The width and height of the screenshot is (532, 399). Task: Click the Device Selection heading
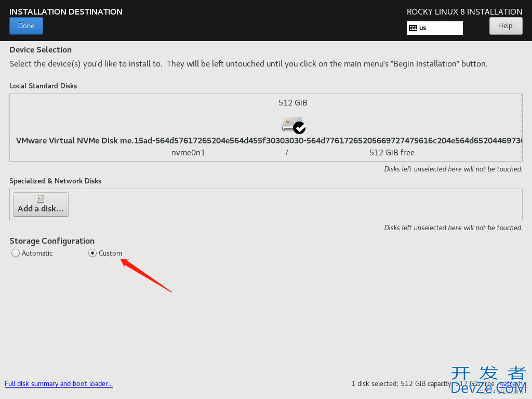(41, 49)
